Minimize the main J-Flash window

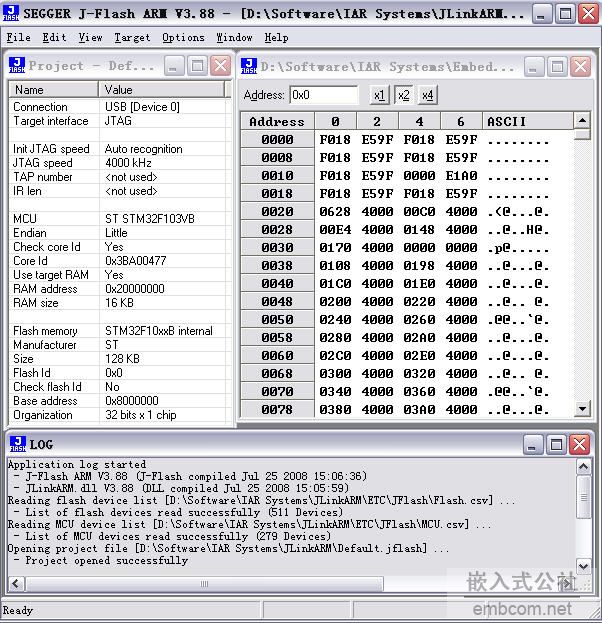click(541, 14)
